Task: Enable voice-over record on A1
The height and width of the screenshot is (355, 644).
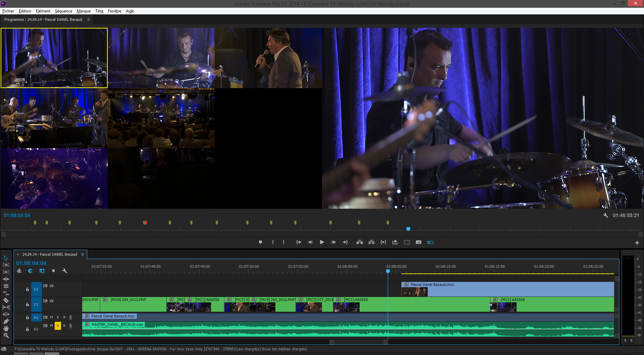Action: tap(70, 317)
